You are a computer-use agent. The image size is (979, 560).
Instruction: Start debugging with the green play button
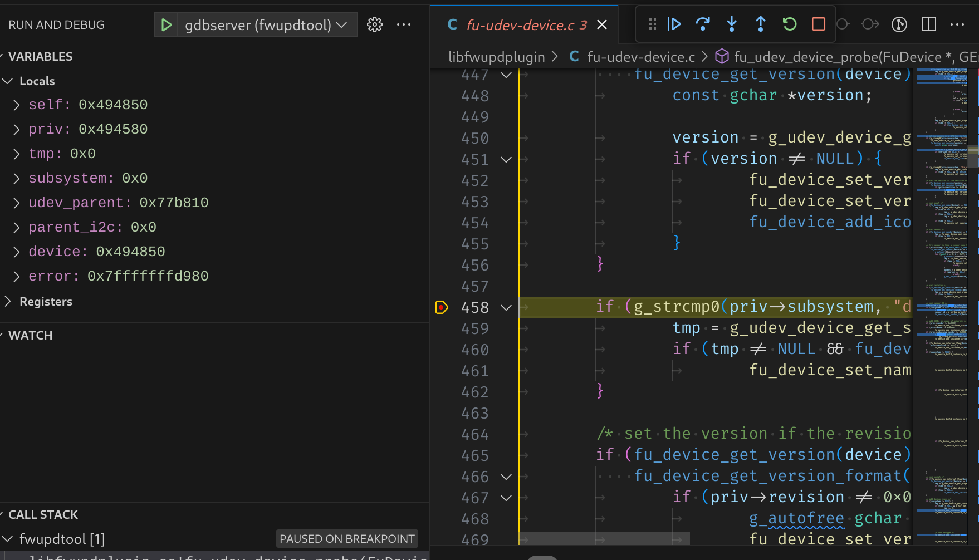click(x=166, y=25)
